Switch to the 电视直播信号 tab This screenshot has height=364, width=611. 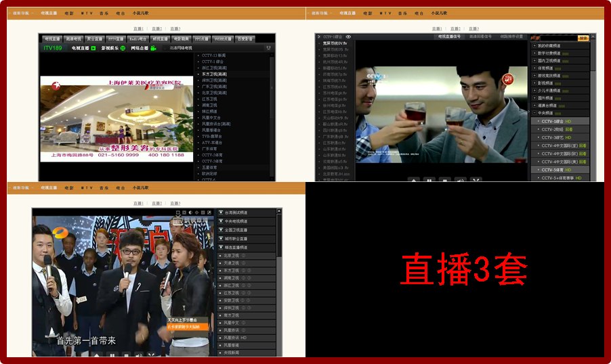point(449,37)
